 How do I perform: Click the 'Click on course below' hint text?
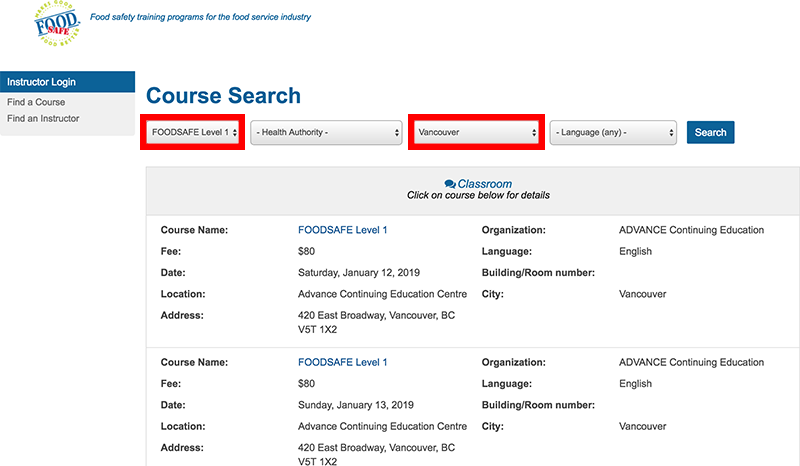click(478, 195)
